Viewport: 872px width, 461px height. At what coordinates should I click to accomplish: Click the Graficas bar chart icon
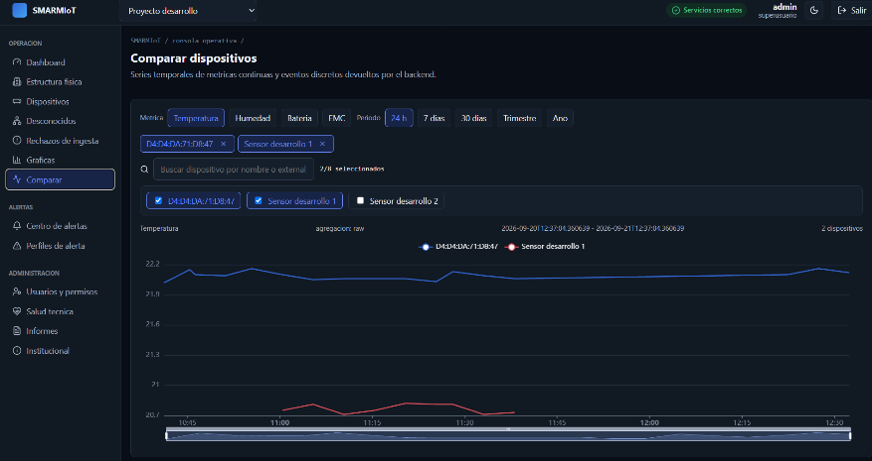17,160
